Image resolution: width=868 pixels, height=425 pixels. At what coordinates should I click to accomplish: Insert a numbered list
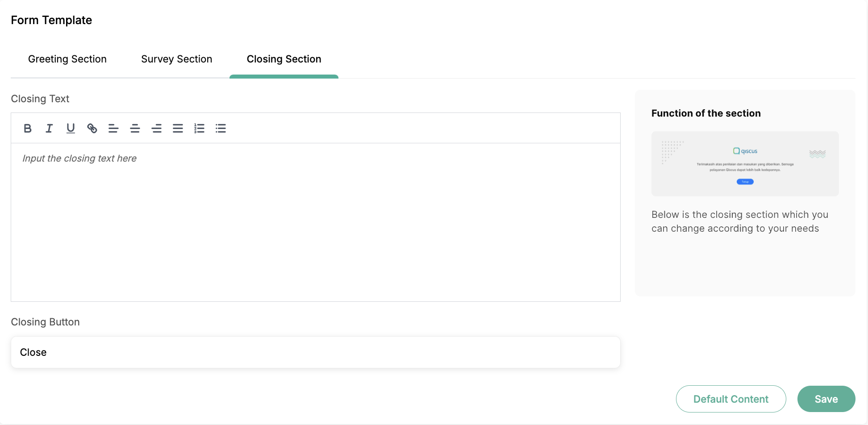[199, 129]
